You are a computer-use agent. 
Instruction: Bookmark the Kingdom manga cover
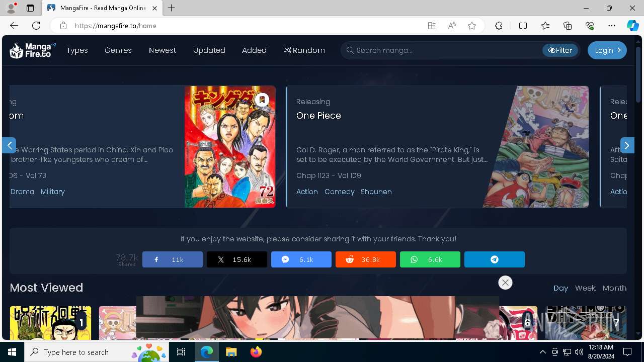262,100
